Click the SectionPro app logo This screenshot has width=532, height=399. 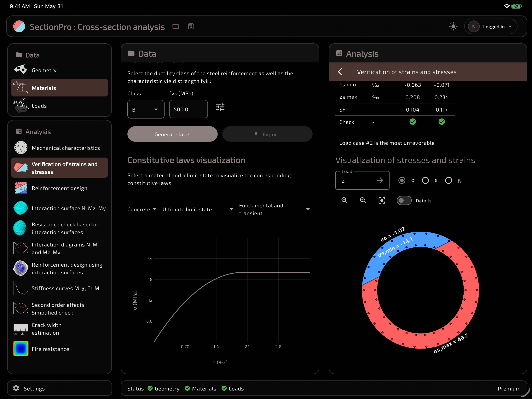tap(19, 26)
